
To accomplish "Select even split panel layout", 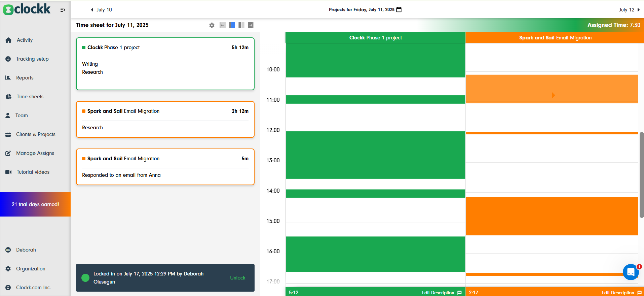I will pos(241,25).
